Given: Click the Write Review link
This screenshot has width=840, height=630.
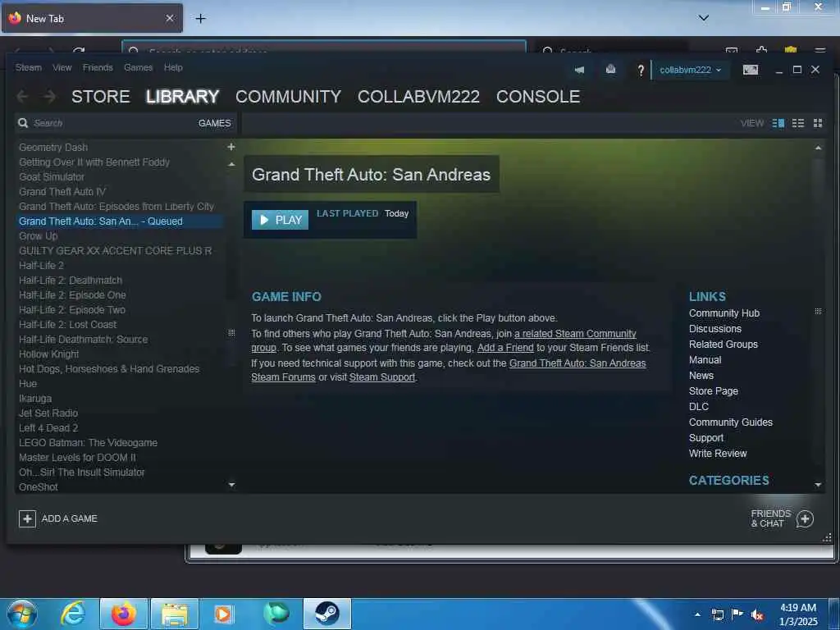Looking at the screenshot, I should 718,453.
